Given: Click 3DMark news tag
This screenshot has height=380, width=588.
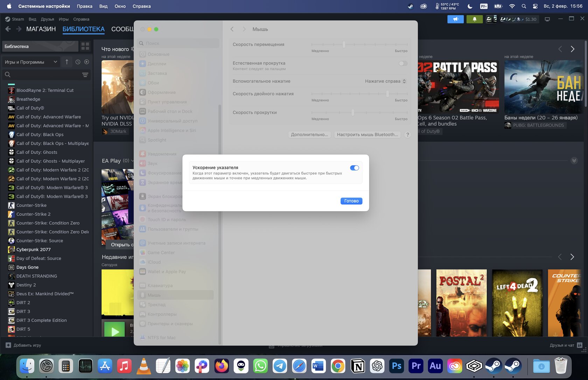Looking at the screenshot, I should 115,131.
